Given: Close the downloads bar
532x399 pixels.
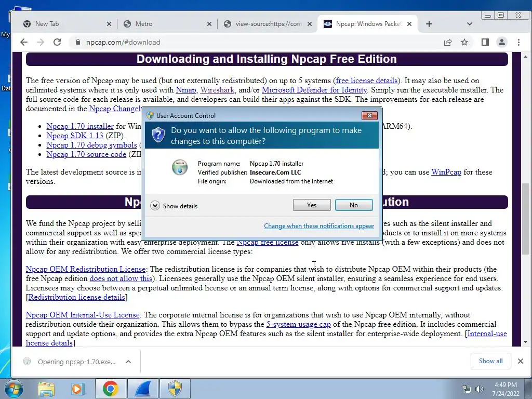Looking at the screenshot, I should [x=521, y=361].
